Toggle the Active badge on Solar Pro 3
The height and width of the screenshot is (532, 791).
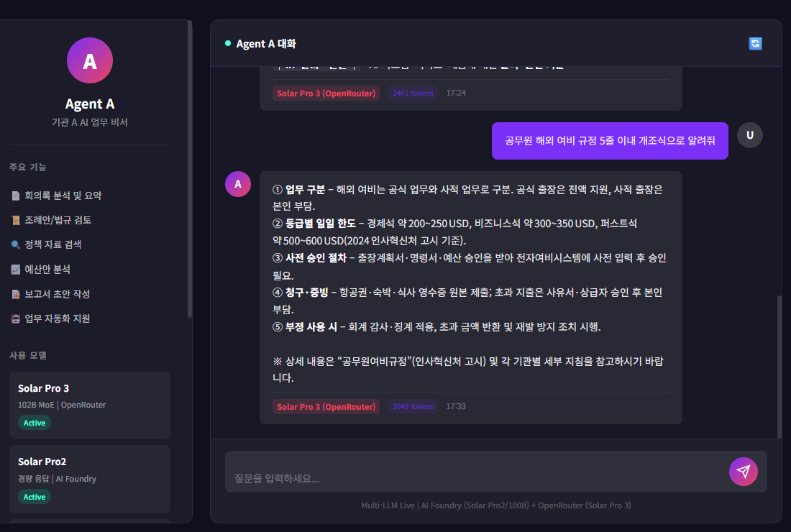pyautogui.click(x=34, y=423)
